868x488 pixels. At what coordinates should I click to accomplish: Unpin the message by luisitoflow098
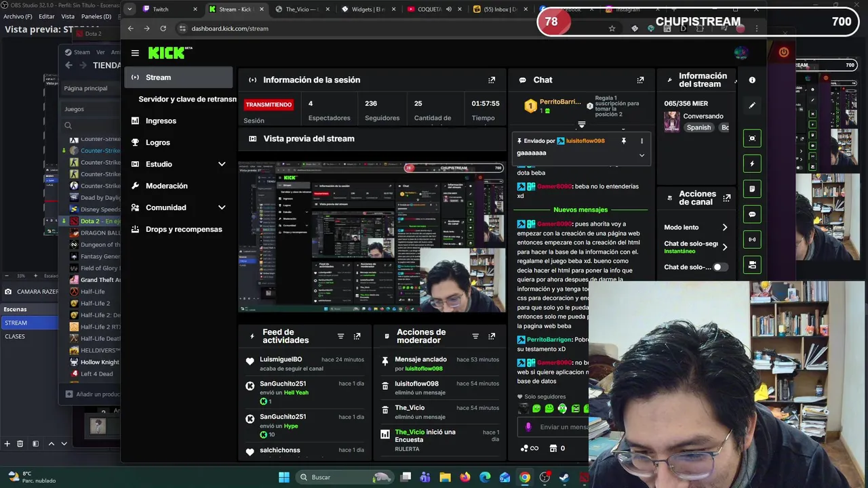click(x=623, y=141)
